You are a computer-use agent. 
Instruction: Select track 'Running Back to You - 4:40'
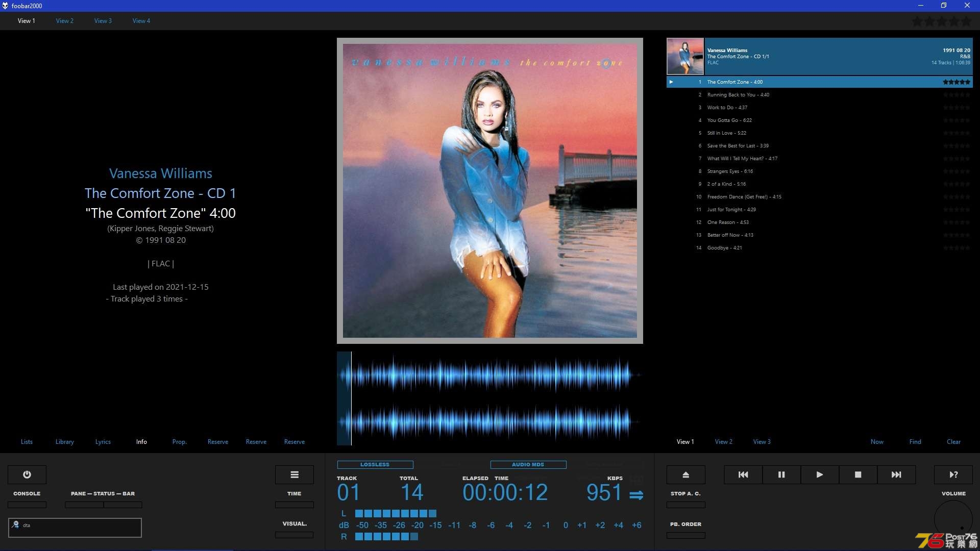pyautogui.click(x=820, y=95)
